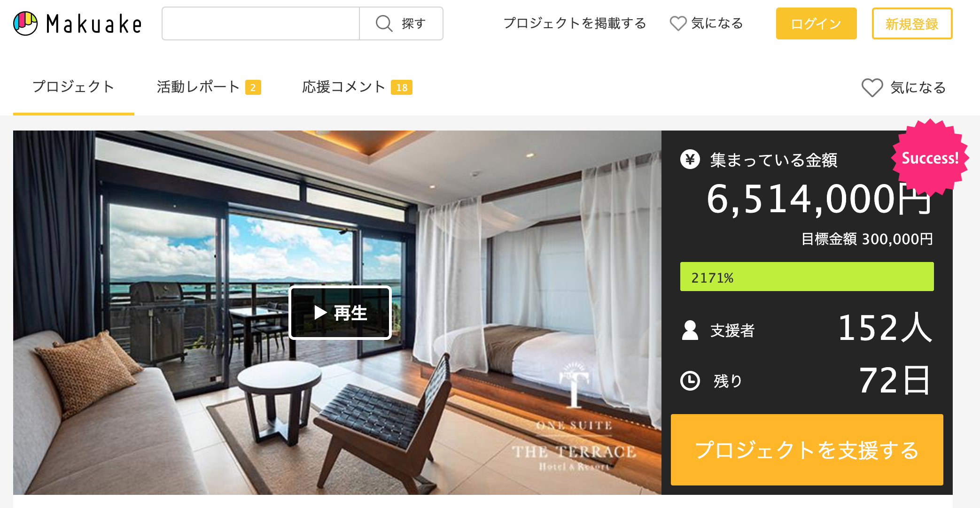Click the 新規登録 button
This screenshot has width=980, height=508.
pyautogui.click(x=912, y=23)
